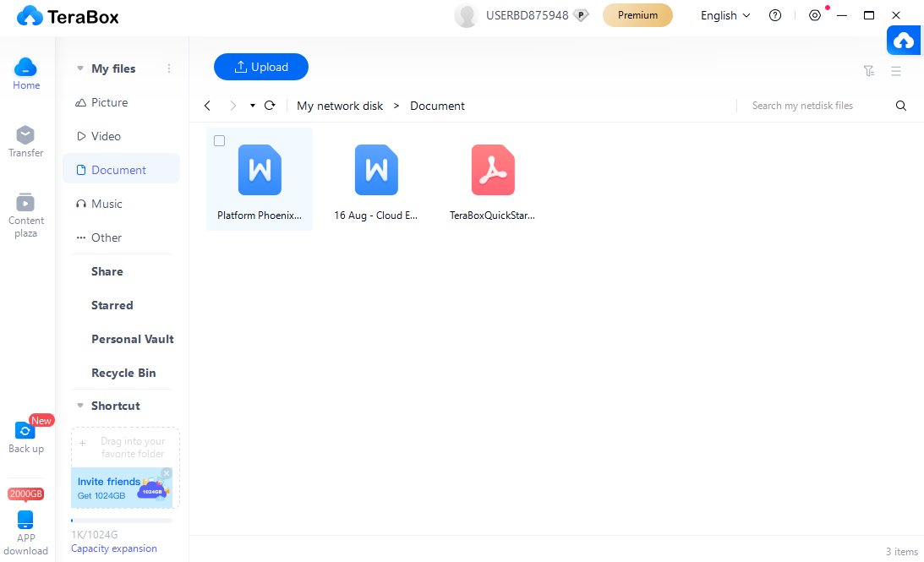This screenshot has height=562, width=924.
Task: Open the Home section in left rail
Action: (x=26, y=74)
